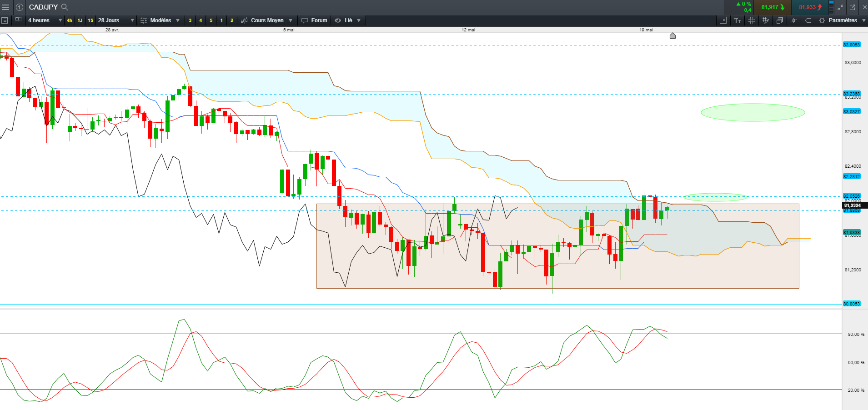Toggle the chart grid icon

coord(752,20)
